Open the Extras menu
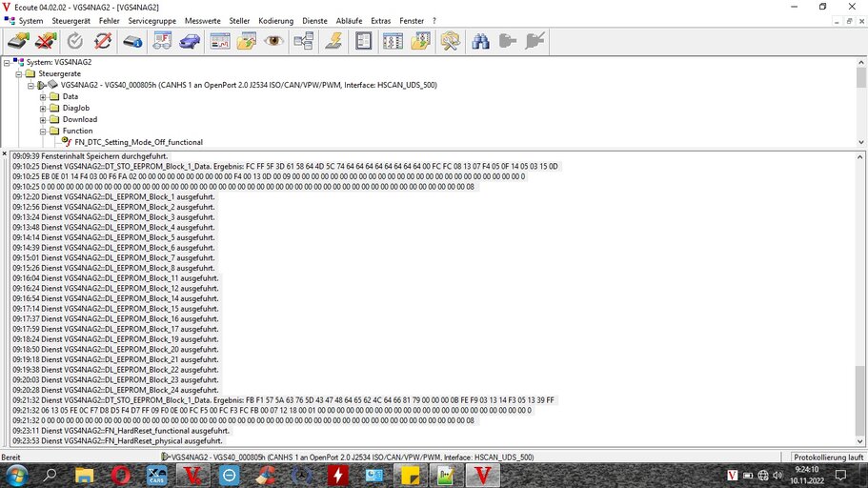868x488 pixels. [x=380, y=21]
